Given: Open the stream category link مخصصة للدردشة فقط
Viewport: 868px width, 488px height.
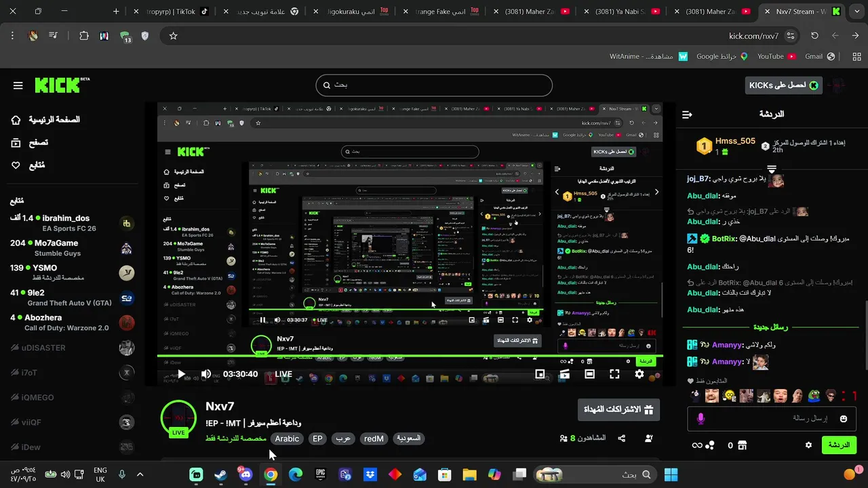Looking at the screenshot, I should pos(236,439).
